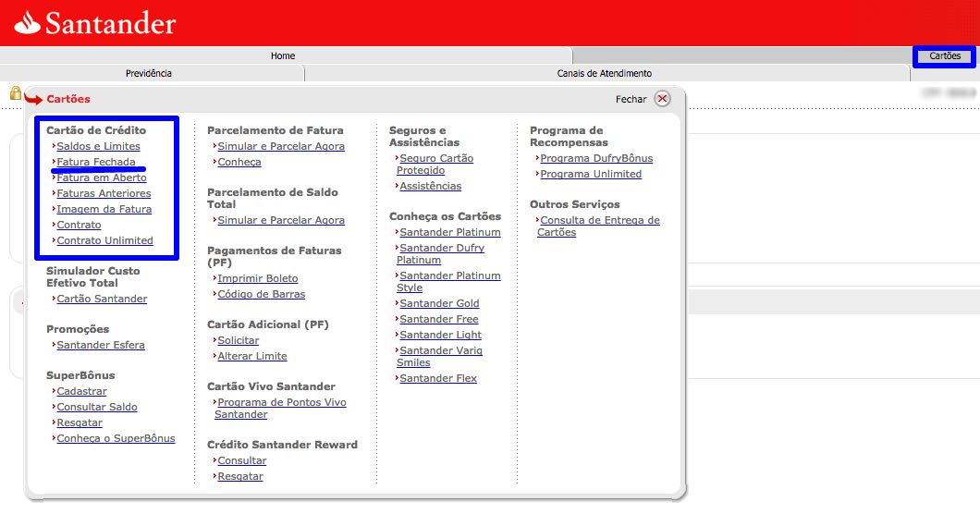
Task: Open the Contrato link
Action: coord(79,225)
